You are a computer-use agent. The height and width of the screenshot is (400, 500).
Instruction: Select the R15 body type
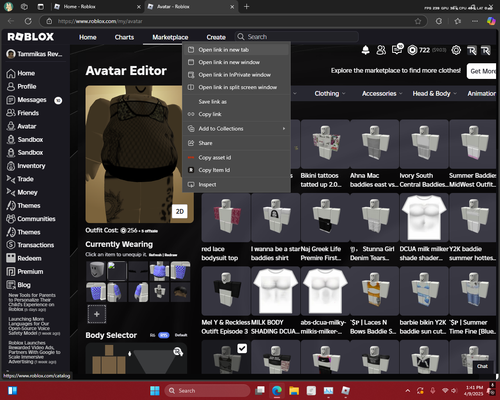coord(163,335)
